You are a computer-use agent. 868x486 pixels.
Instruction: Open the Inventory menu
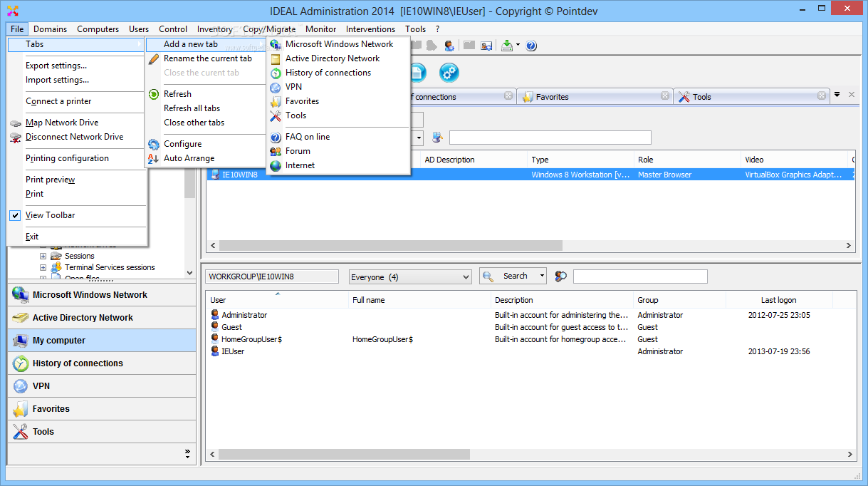(214, 29)
